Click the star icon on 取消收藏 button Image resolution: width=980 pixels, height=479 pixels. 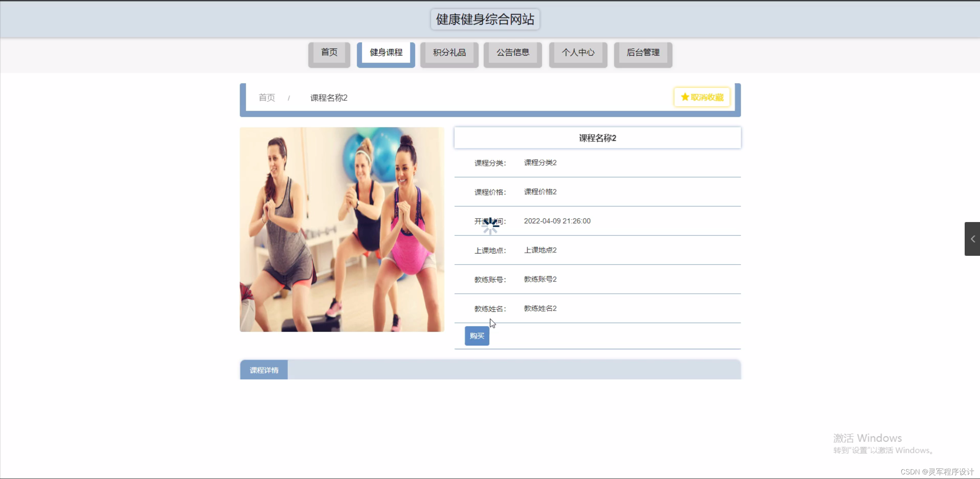684,97
